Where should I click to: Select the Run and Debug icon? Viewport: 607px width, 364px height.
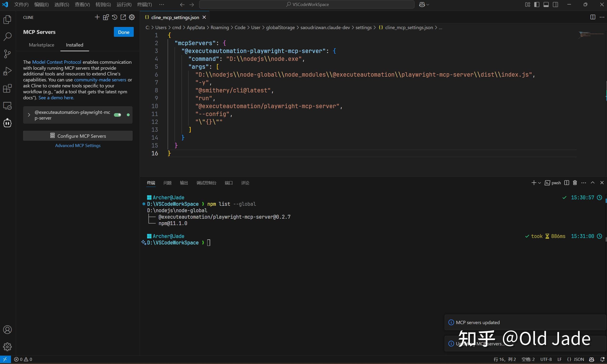(7, 71)
